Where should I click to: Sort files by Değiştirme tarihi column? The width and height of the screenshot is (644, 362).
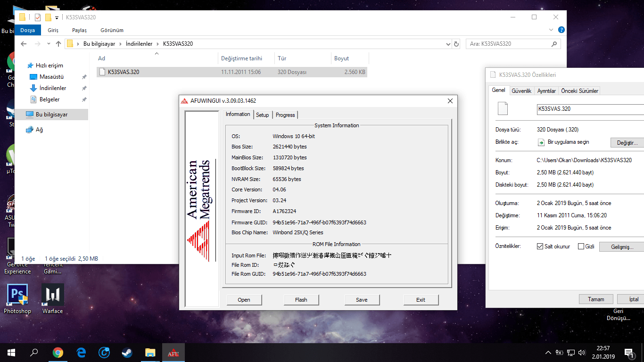[246, 58]
